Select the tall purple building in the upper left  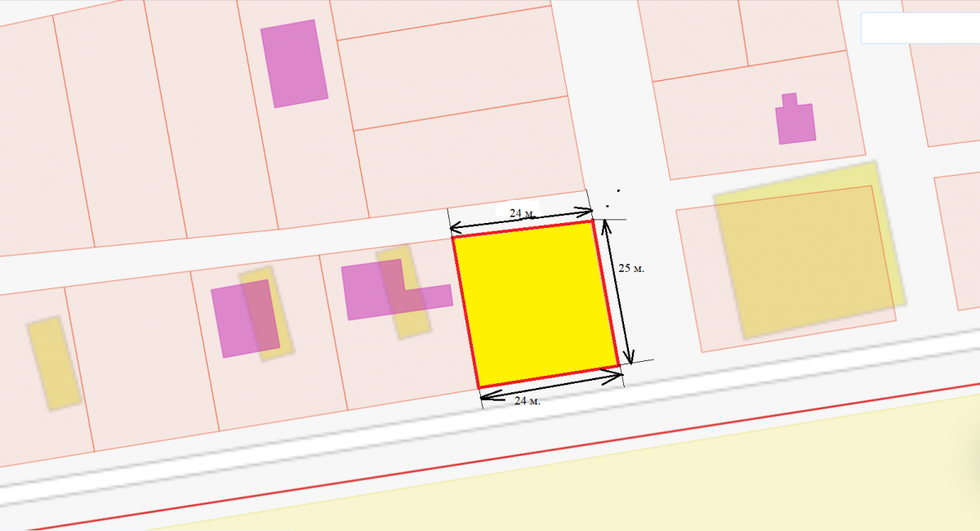point(294,63)
